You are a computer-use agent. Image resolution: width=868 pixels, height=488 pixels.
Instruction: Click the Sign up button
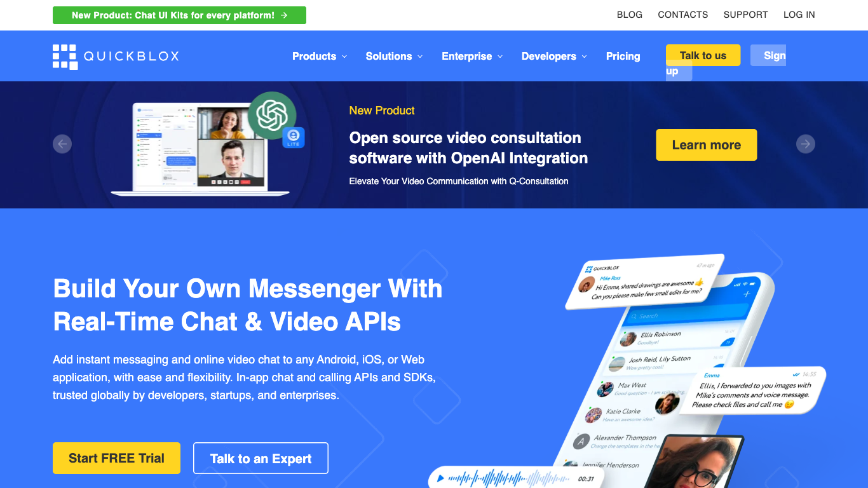pyautogui.click(x=768, y=55)
